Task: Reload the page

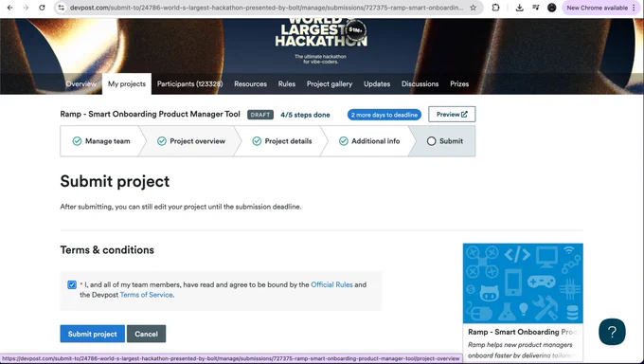Action: point(42,8)
